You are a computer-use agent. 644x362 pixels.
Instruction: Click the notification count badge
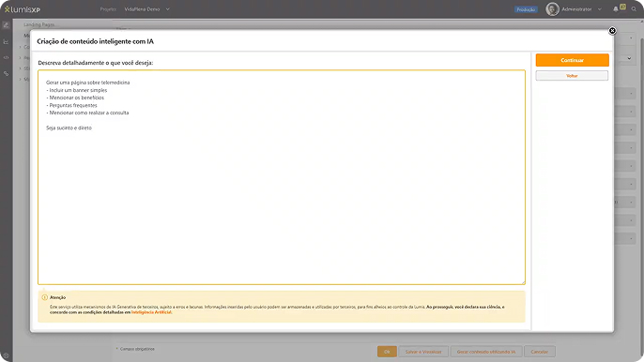click(x=622, y=7)
